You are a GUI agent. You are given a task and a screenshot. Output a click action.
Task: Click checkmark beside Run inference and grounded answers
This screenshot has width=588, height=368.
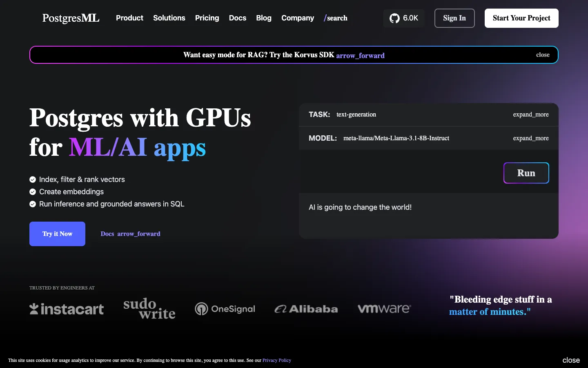[x=33, y=204]
